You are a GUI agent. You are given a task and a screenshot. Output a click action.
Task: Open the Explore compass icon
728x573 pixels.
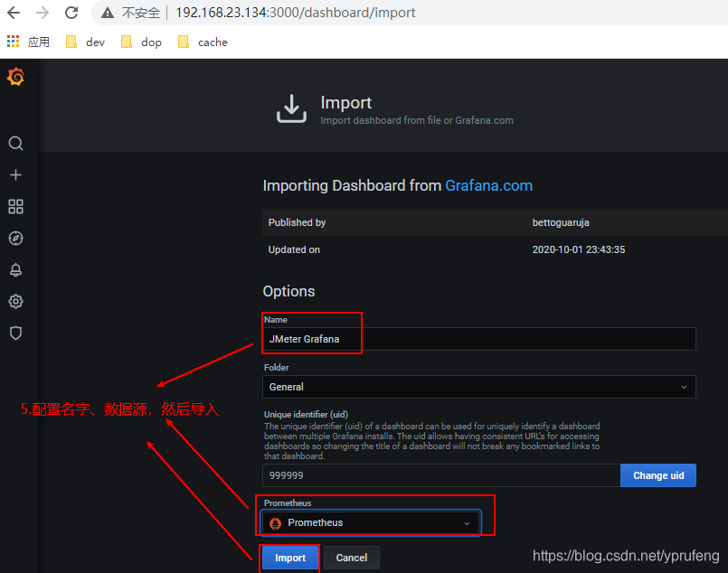(x=15, y=238)
